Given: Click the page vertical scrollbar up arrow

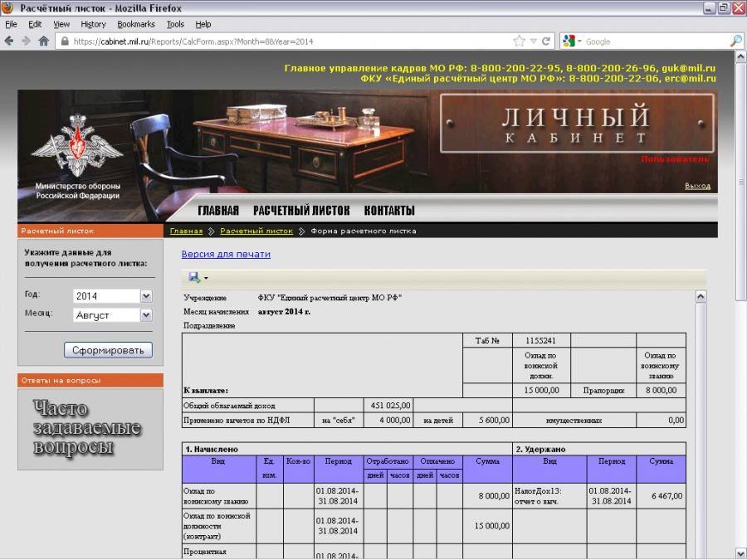Looking at the screenshot, I should (741, 56).
